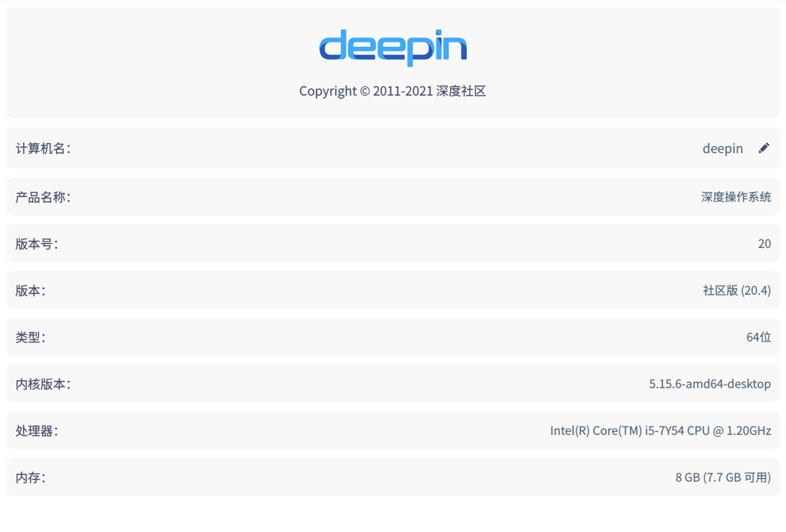Click the 内核版本 label
Screen dimensions: 786x532
(x=43, y=384)
